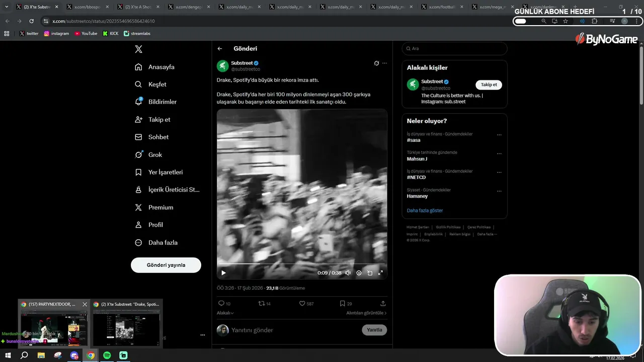Click the İçerik Üreticisi Stüdyosu icon
The image size is (644, 362).
tap(138, 190)
